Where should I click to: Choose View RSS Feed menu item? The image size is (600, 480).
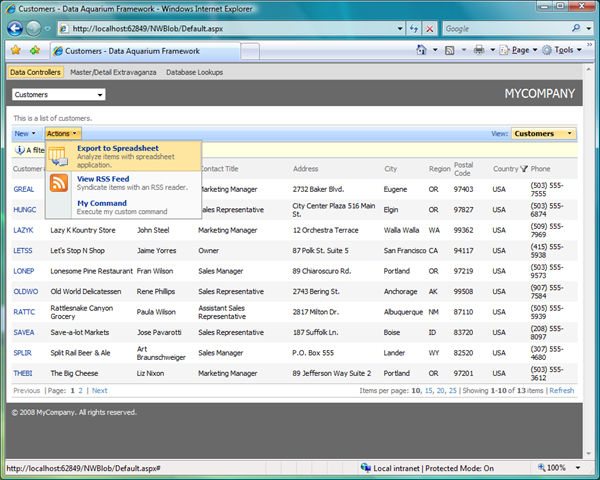[123, 183]
